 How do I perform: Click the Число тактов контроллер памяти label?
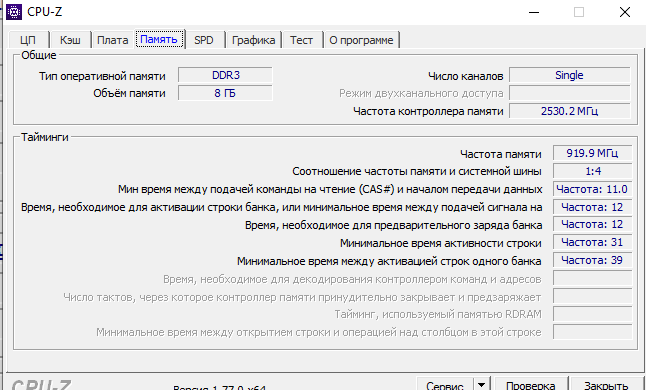click(302, 297)
